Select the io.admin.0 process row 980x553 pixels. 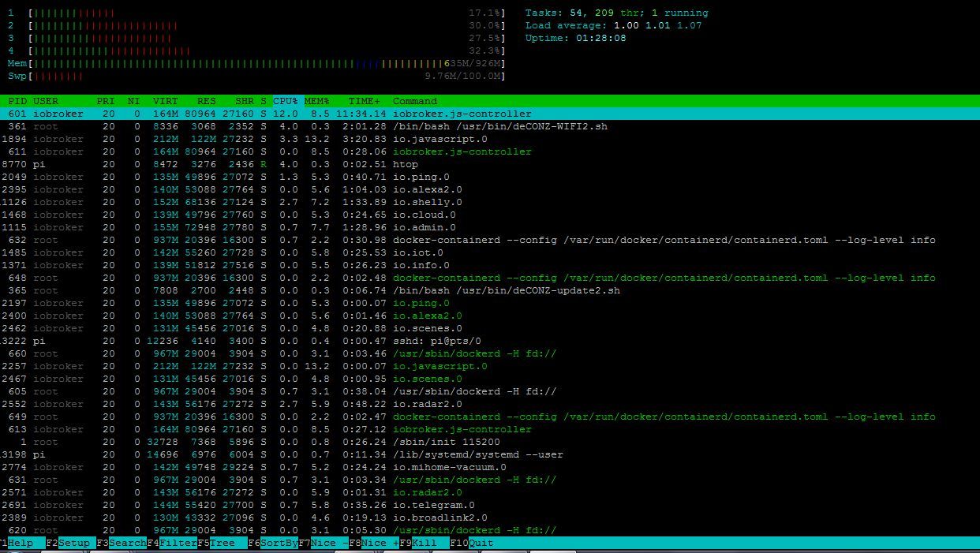(x=490, y=227)
